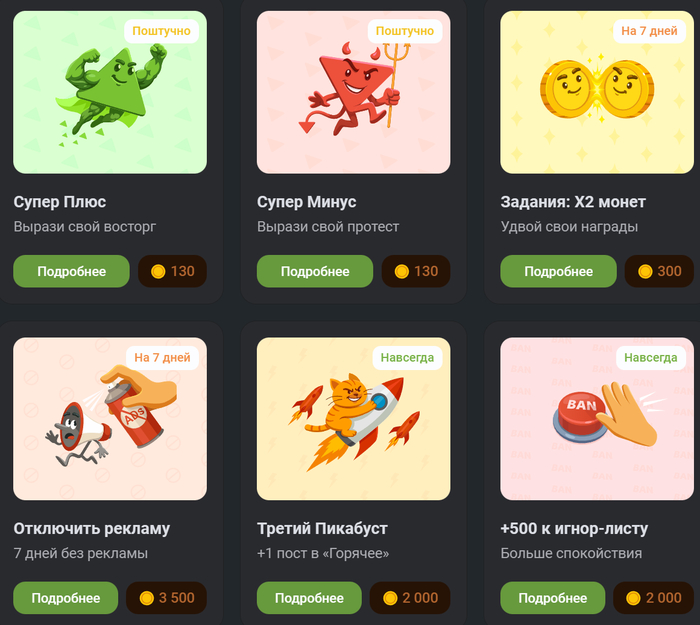
Task: Click Подробнее under Задания: X2 монет
Action: click(558, 271)
